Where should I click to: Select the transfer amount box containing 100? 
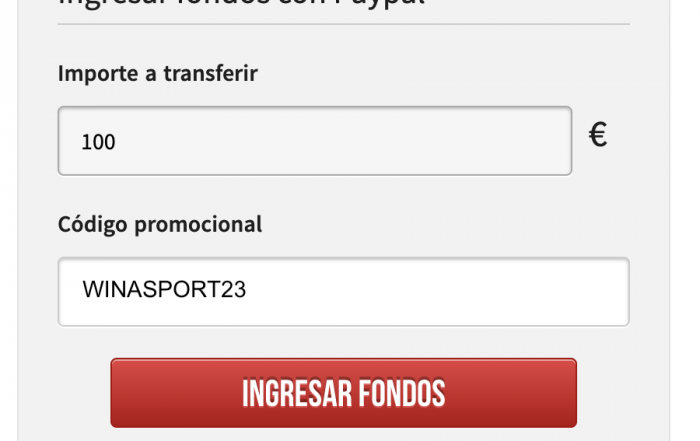click(315, 141)
